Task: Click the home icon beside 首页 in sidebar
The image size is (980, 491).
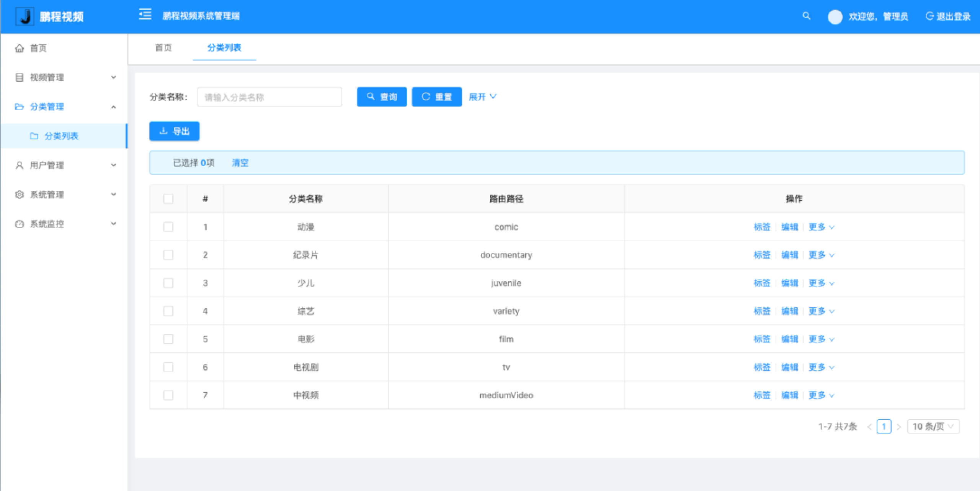Action: click(x=19, y=48)
